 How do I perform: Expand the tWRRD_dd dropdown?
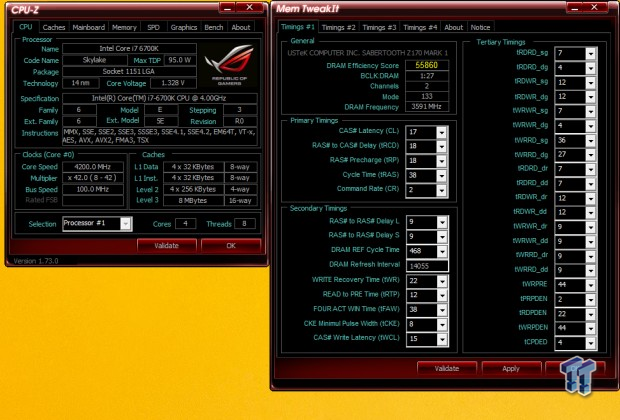590,271
